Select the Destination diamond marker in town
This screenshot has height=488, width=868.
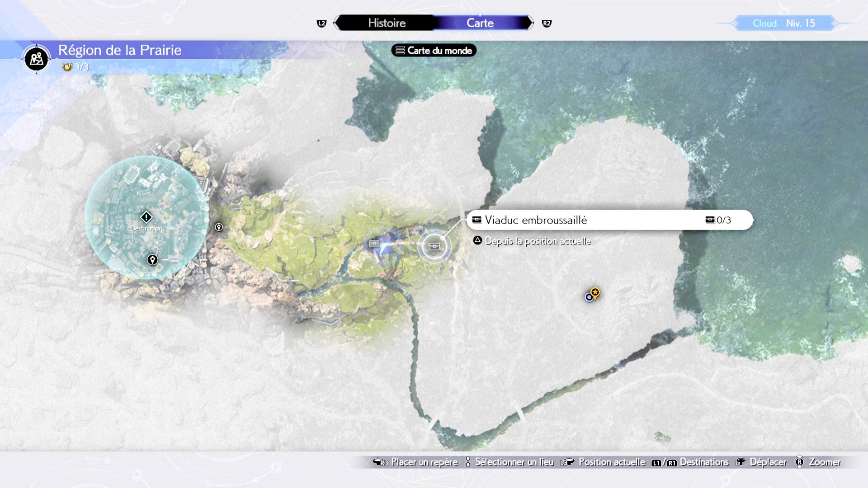pos(146,217)
